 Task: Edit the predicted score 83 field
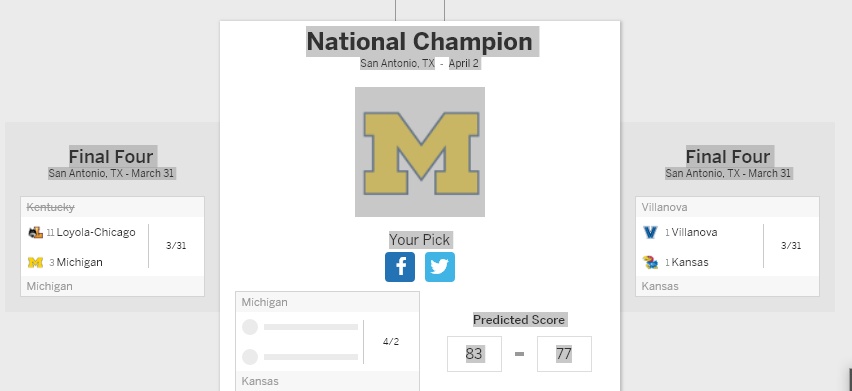click(x=474, y=354)
